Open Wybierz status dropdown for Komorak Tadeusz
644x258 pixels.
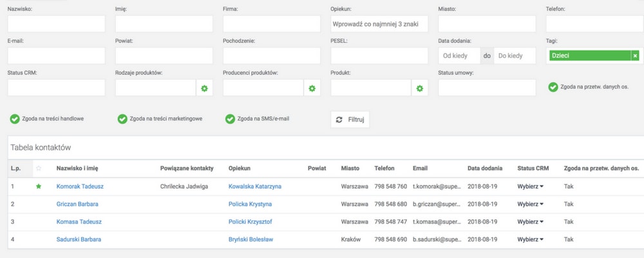(530, 186)
